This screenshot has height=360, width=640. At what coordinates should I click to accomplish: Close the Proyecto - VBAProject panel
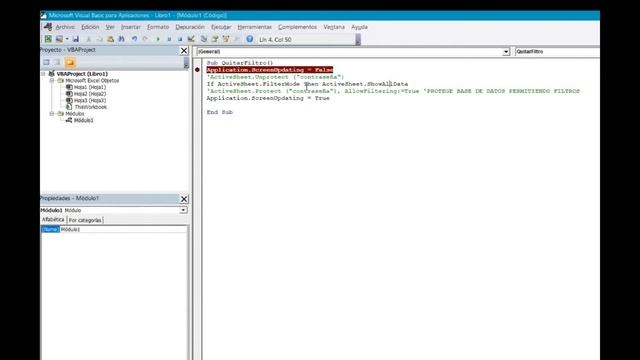point(184,51)
